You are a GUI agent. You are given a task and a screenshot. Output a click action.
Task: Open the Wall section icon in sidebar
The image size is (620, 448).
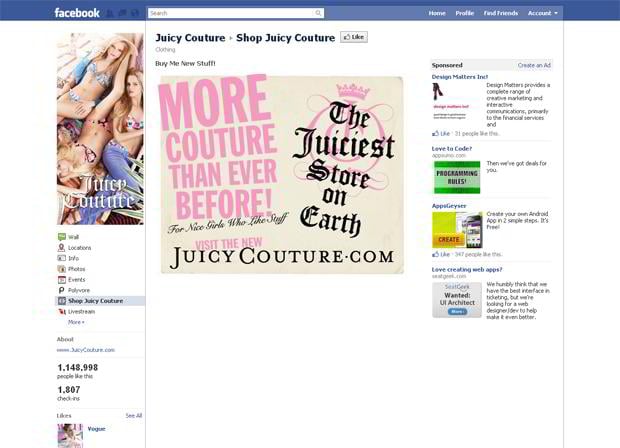(61, 236)
